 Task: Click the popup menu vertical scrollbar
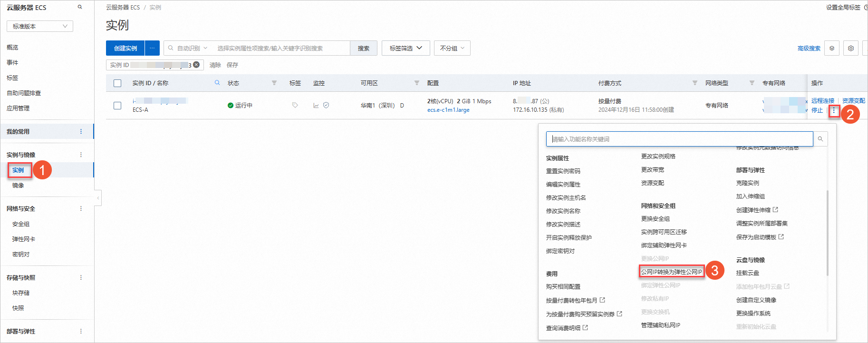click(x=828, y=233)
